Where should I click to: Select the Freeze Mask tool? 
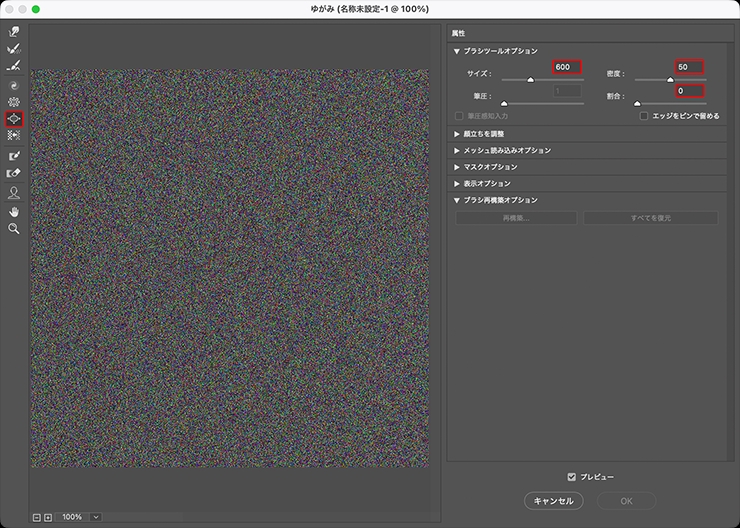tap(14, 157)
